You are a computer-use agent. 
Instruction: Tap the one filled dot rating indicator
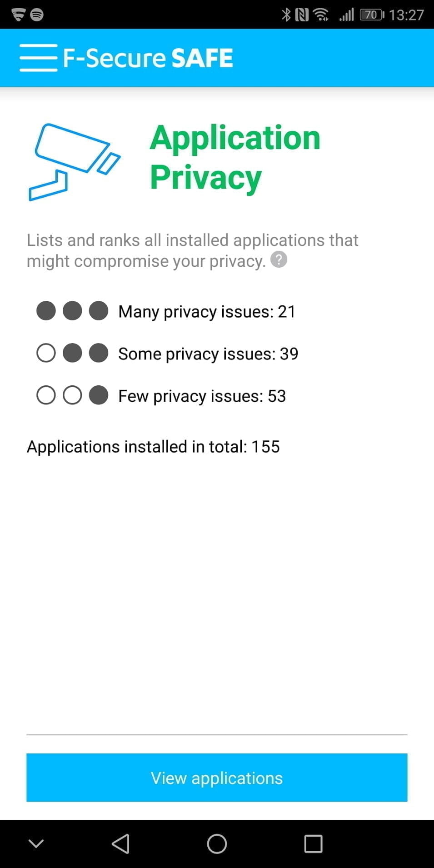72,395
